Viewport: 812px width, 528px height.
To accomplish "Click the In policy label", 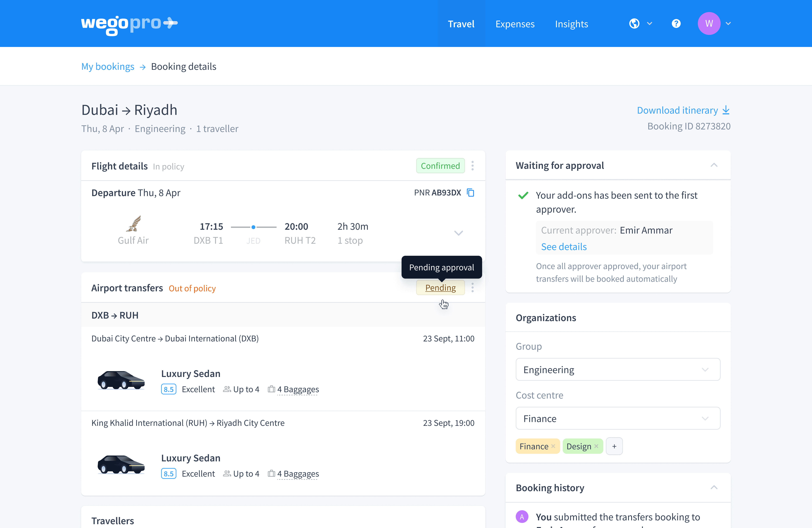I will pyautogui.click(x=169, y=167).
